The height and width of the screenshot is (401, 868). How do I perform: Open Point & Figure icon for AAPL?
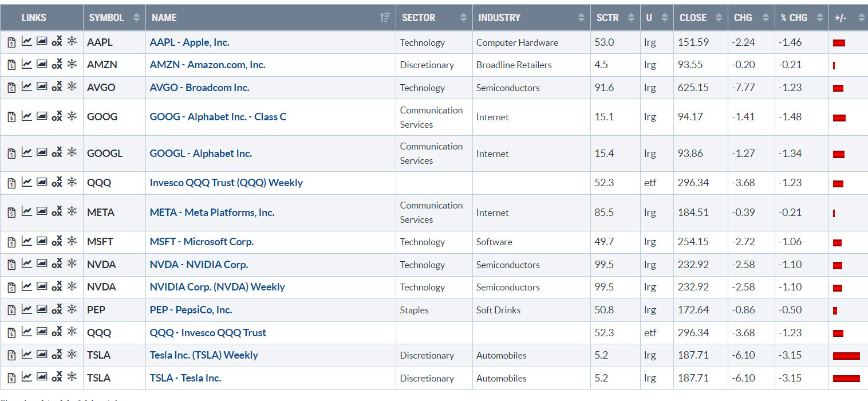57,41
